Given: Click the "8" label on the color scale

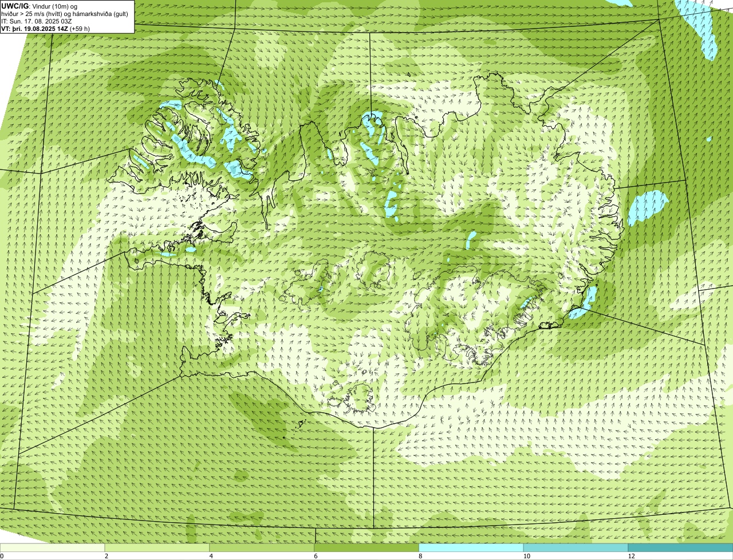Looking at the screenshot, I should pyautogui.click(x=421, y=556).
